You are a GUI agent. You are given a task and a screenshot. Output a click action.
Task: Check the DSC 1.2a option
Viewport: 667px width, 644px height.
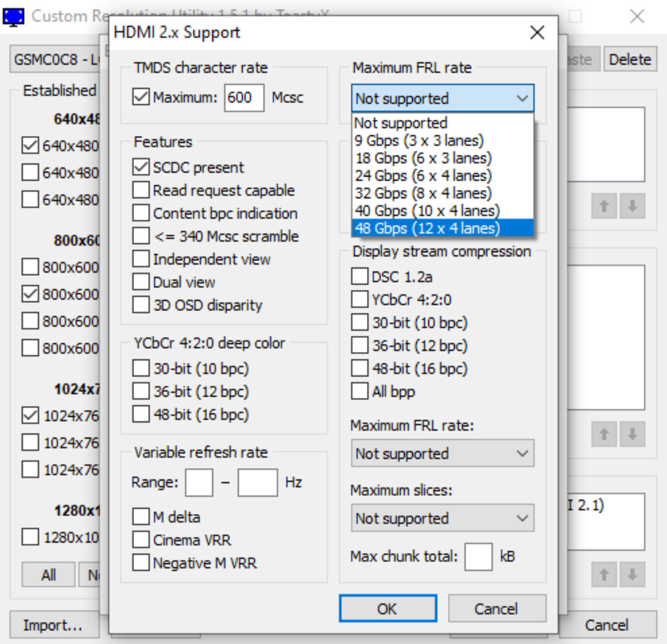(360, 277)
